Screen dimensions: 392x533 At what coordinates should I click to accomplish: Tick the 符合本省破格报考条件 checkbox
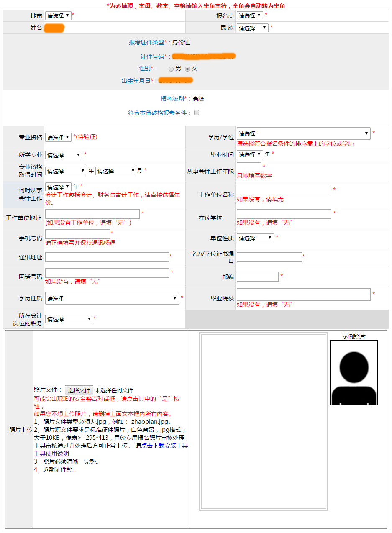tap(197, 113)
